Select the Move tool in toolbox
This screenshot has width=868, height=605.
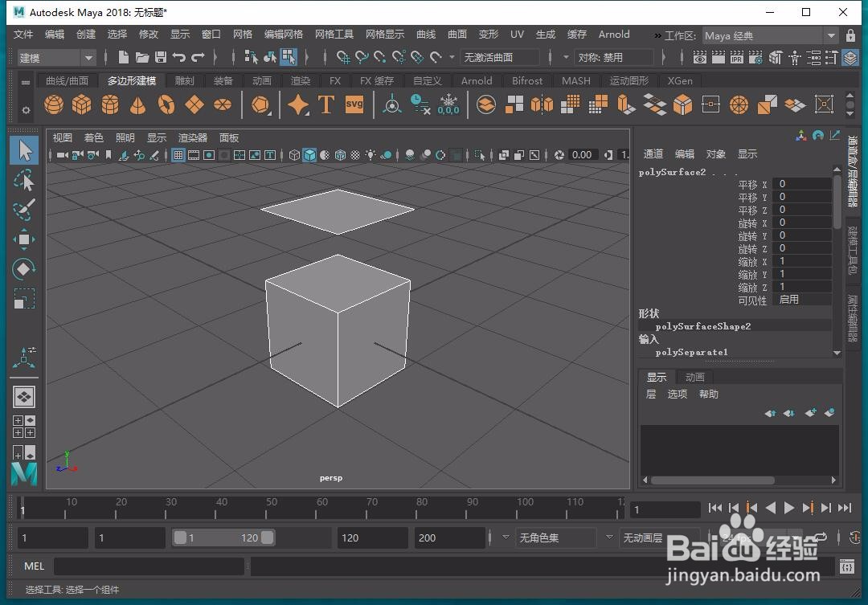click(x=24, y=239)
